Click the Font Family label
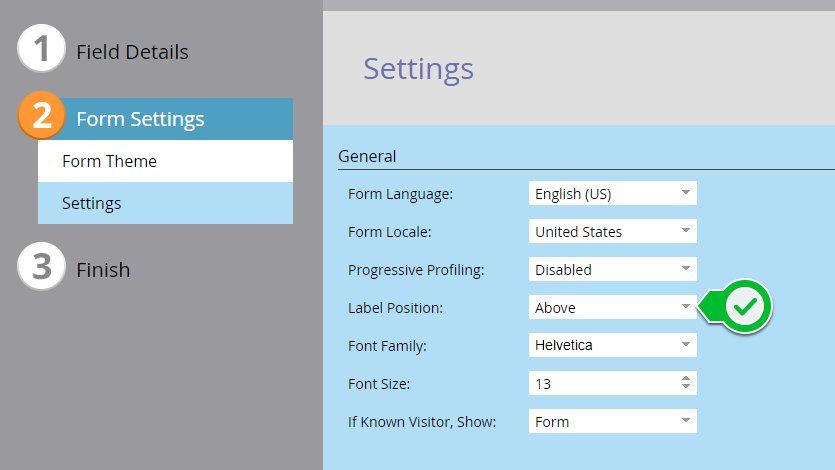The width and height of the screenshot is (835, 470). pyautogui.click(x=387, y=346)
